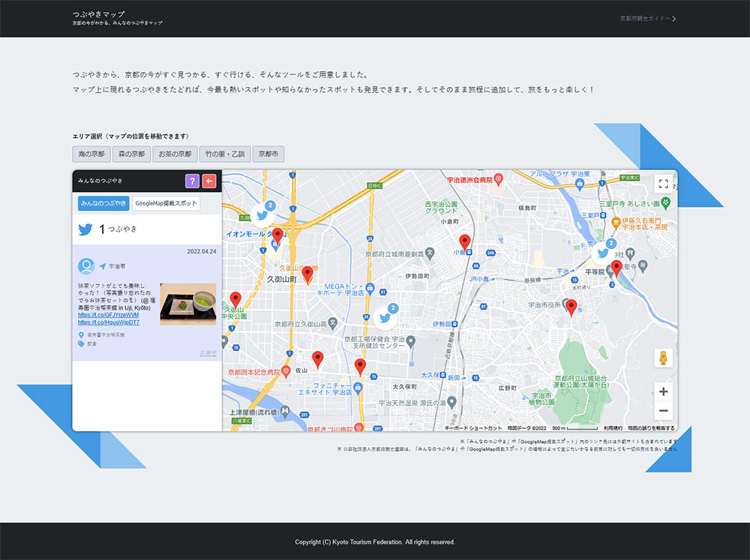Move map to お茶の京都 area

(175, 154)
